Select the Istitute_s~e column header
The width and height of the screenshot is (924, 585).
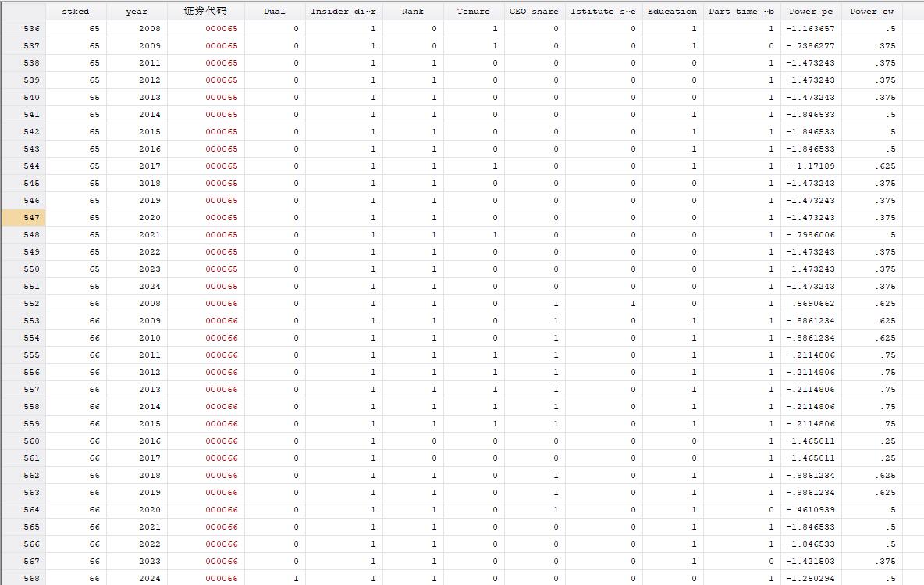[603, 11]
